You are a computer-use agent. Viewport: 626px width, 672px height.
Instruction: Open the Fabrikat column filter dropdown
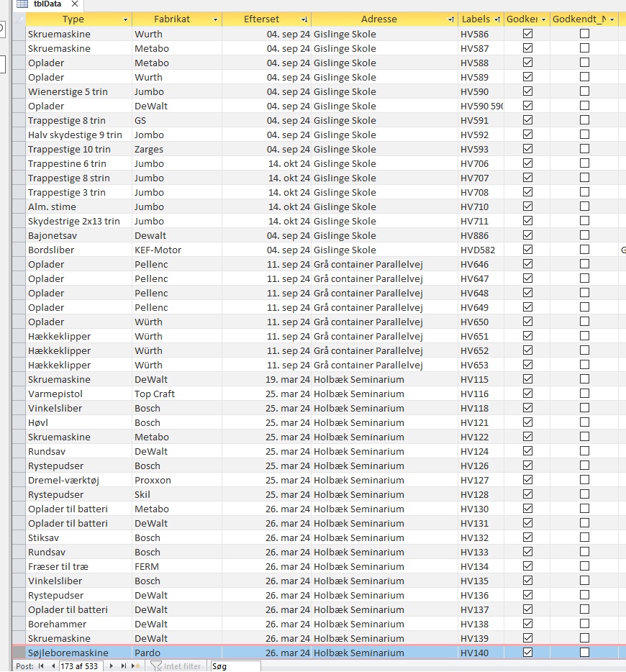pos(216,19)
